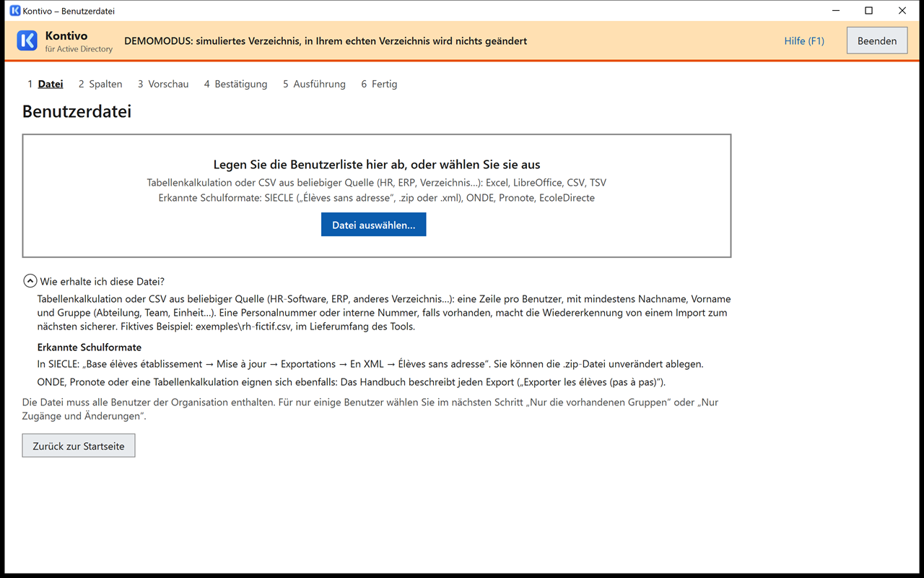This screenshot has height=578, width=924.
Task: Select step 1 "Datei" tab
Action: 45,84
